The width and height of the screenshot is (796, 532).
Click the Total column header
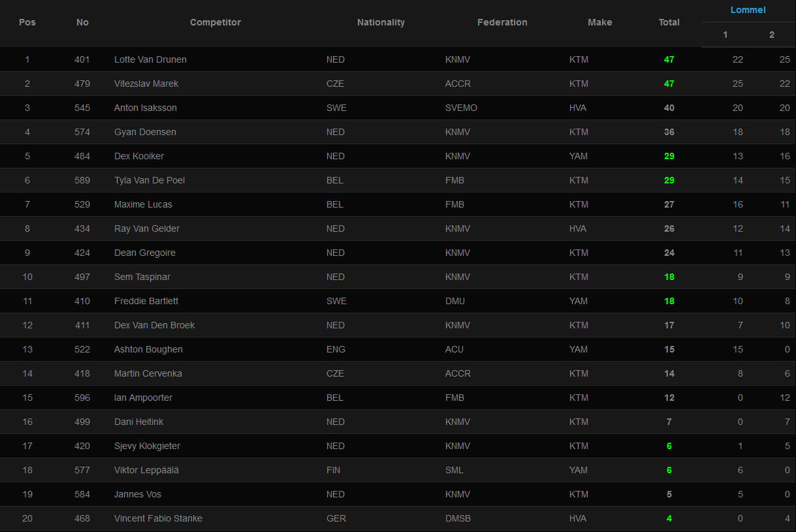[669, 22]
